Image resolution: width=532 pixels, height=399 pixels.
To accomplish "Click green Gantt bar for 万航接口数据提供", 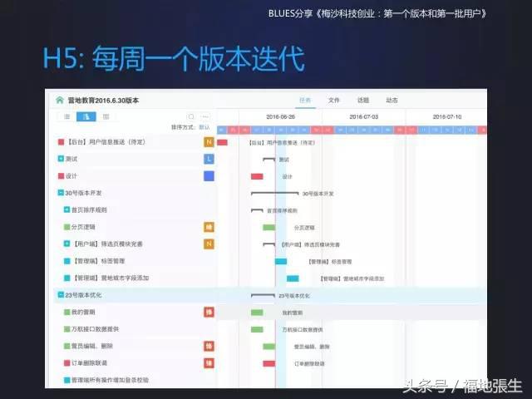I will [257, 329].
